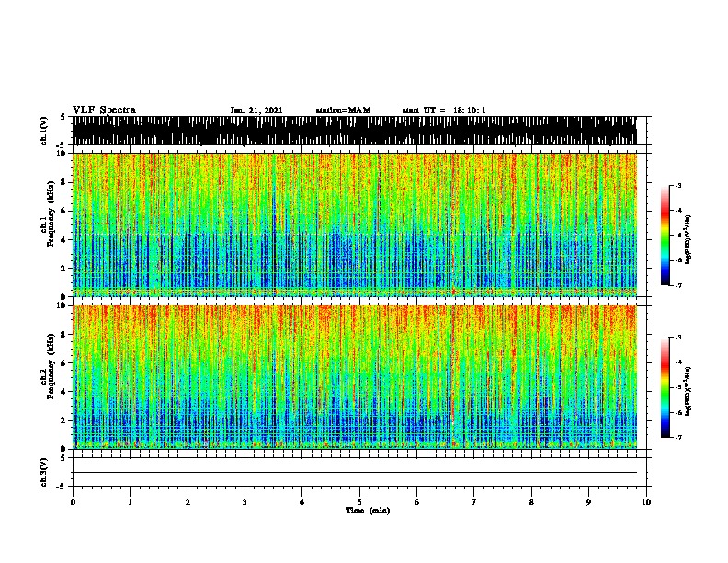Click the ch.1(V) waveform strip at top

click(x=354, y=131)
